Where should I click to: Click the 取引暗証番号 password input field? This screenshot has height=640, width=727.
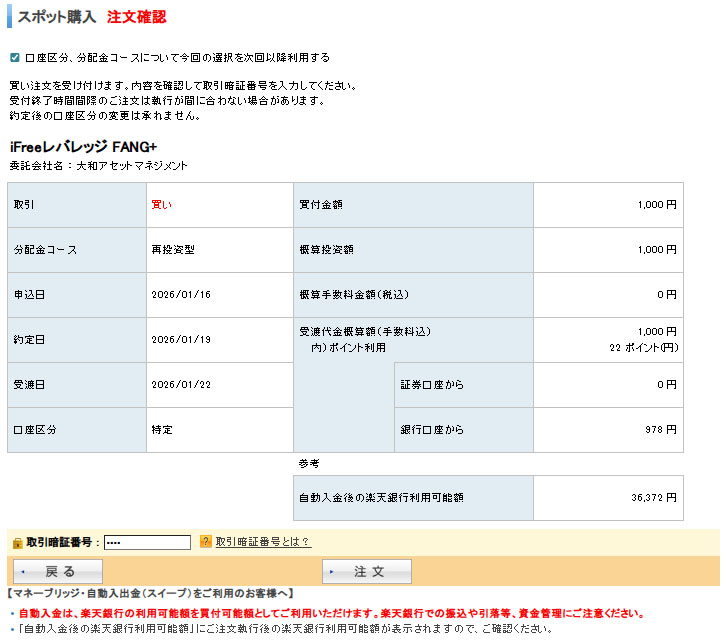click(147, 542)
